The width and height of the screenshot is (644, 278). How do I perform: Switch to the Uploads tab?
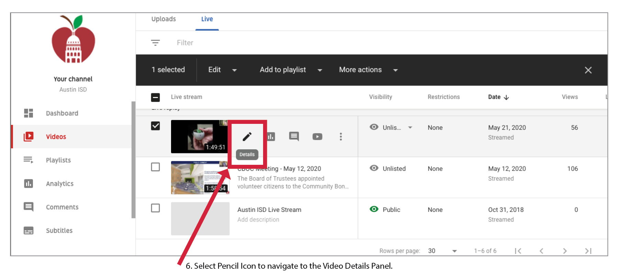[x=163, y=19]
